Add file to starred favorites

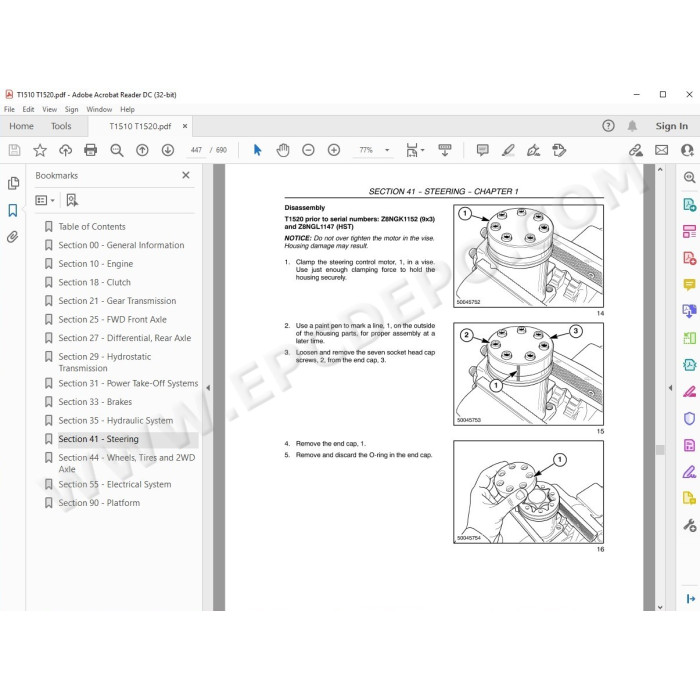40,150
